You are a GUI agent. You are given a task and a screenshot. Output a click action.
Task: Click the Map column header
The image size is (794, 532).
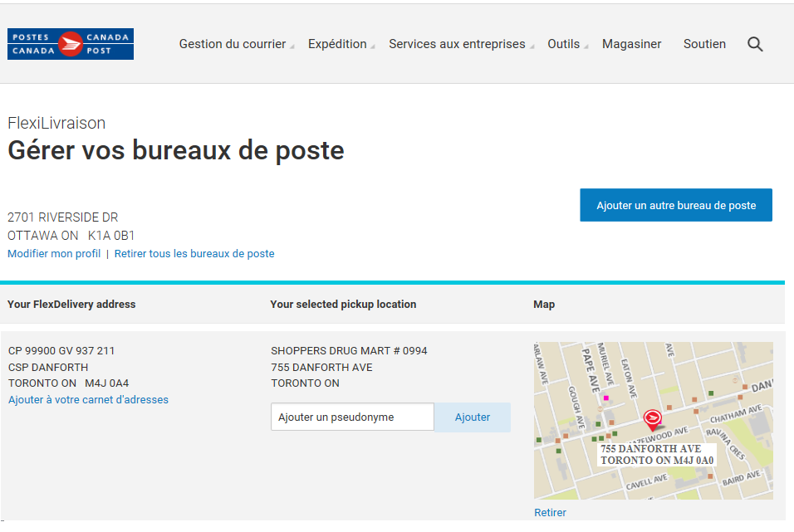point(544,305)
